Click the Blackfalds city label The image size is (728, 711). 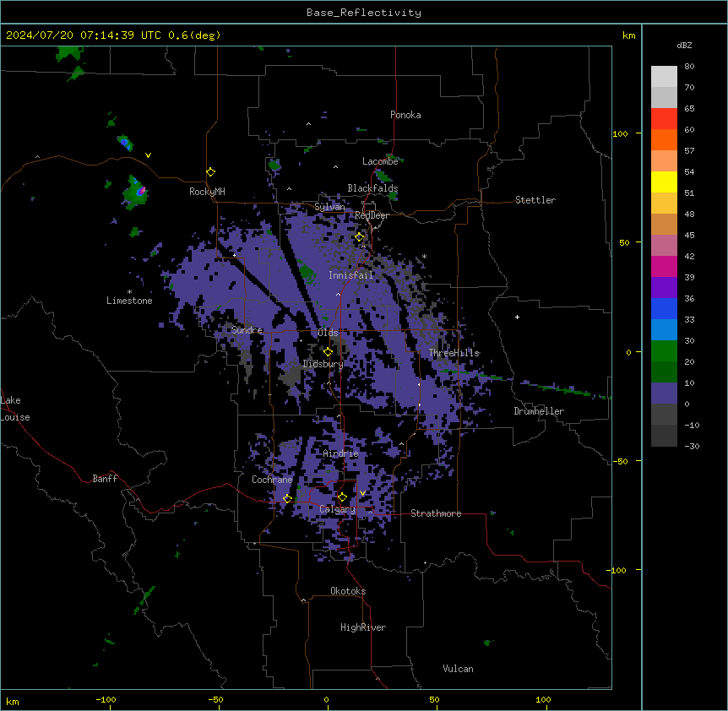pos(372,188)
